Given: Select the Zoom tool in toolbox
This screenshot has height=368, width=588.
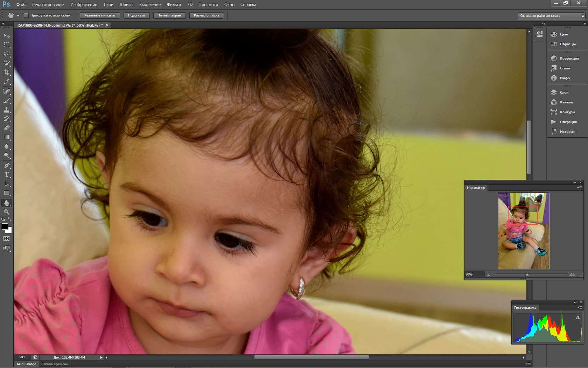Looking at the screenshot, I should pyautogui.click(x=7, y=212).
